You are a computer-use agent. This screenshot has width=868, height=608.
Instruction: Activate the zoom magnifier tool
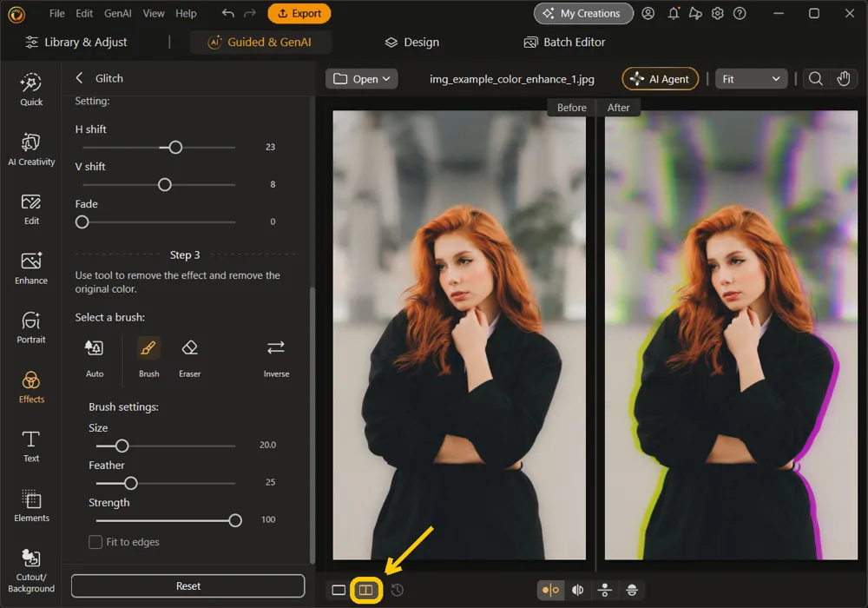(815, 79)
